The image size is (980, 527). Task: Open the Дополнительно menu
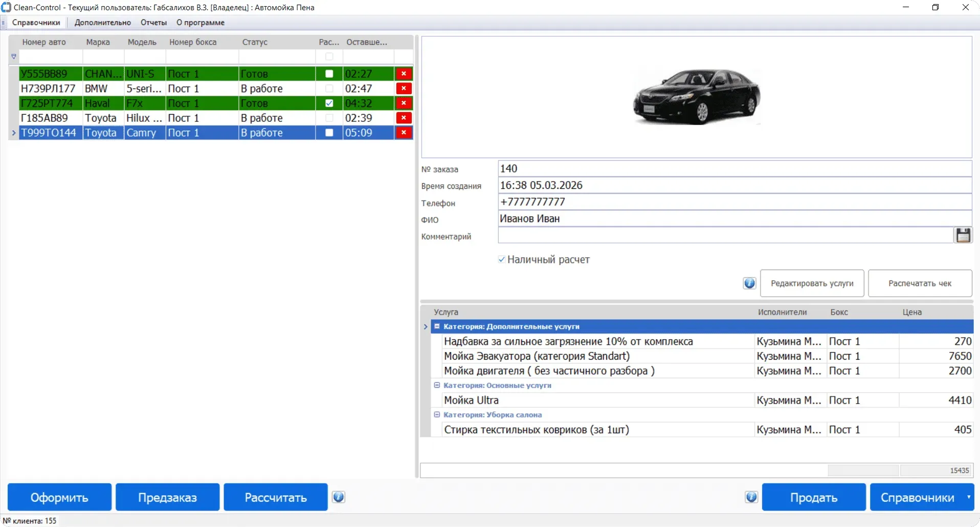coord(102,23)
